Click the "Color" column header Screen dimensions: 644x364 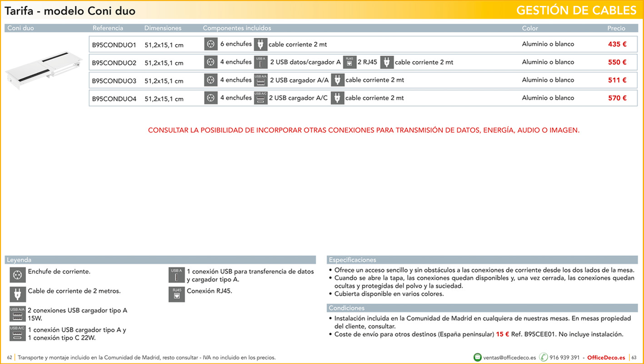(x=530, y=28)
